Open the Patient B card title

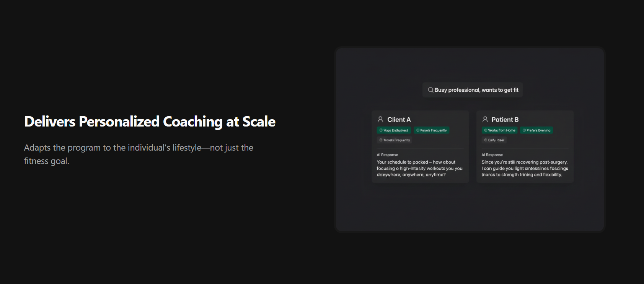pos(505,120)
